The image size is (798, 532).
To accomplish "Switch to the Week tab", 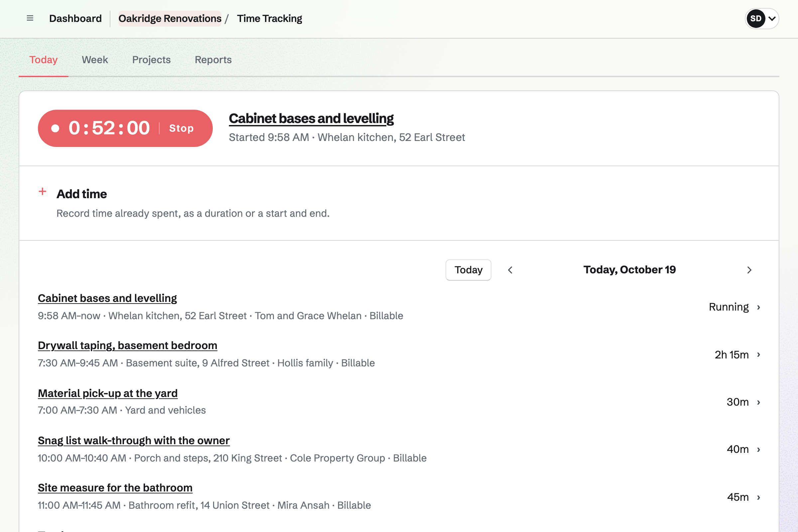I will [95, 60].
